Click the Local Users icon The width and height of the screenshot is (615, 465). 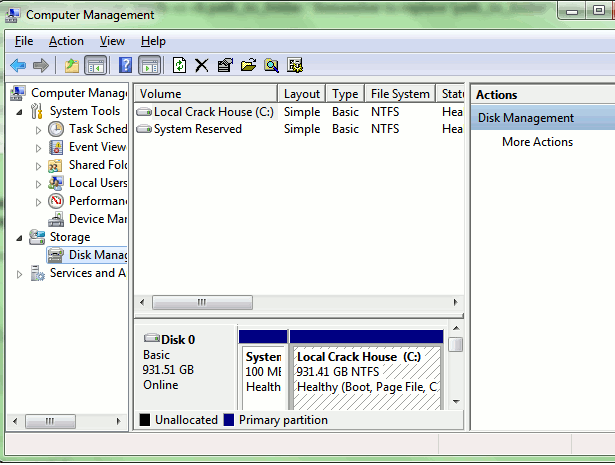[55, 183]
